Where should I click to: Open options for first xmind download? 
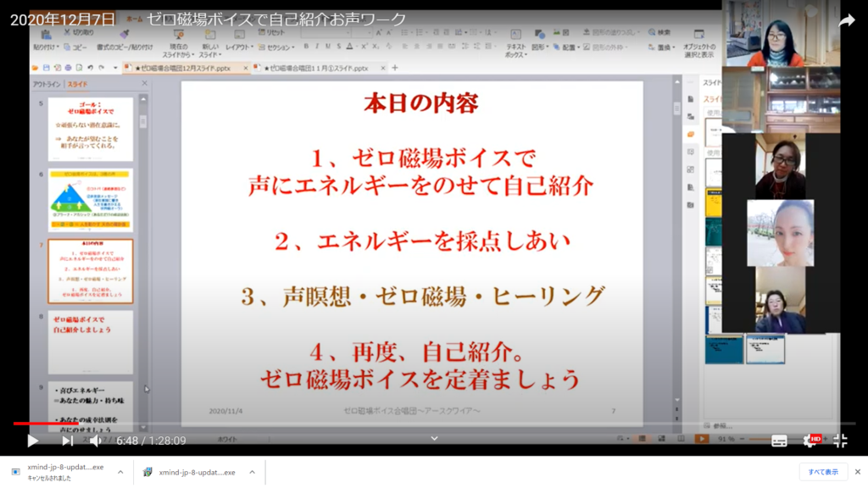pyautogui.click(x=120, y=472)
